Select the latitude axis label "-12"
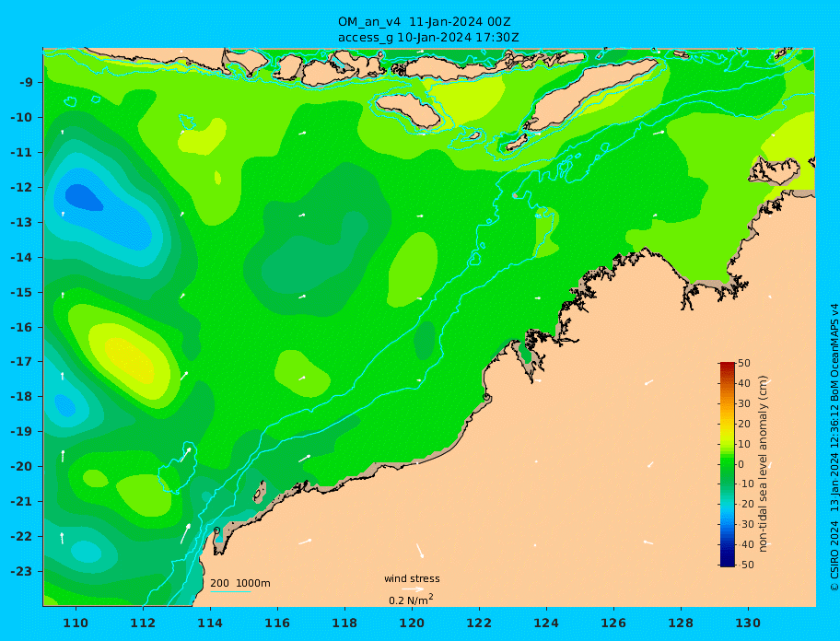 22,188
